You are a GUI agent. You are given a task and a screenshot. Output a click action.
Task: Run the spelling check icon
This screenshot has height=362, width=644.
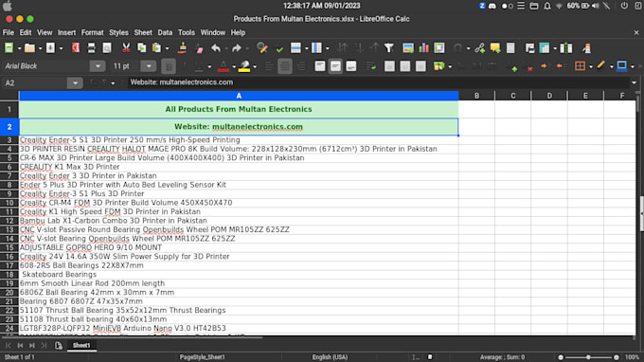[x=279, y=48]
